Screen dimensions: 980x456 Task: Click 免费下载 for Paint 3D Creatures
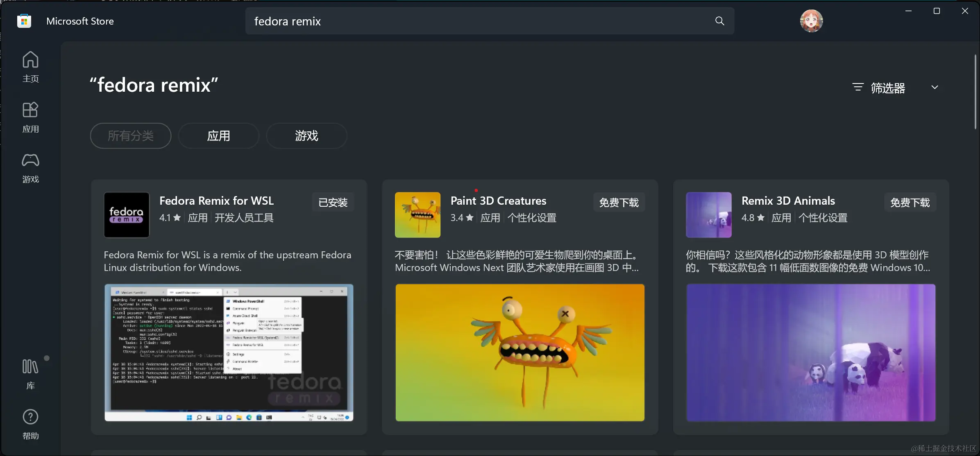tap(619, 202)
